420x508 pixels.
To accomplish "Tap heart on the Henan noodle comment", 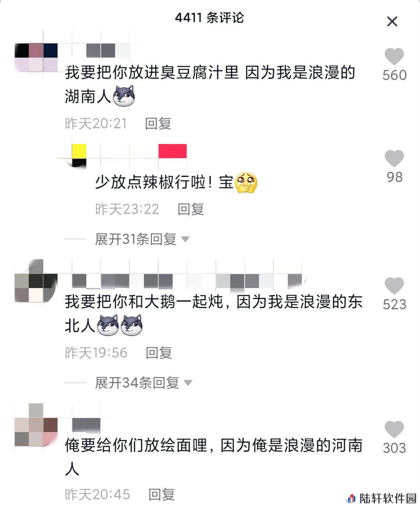I will pyautogui.click(x=394, y=430).
